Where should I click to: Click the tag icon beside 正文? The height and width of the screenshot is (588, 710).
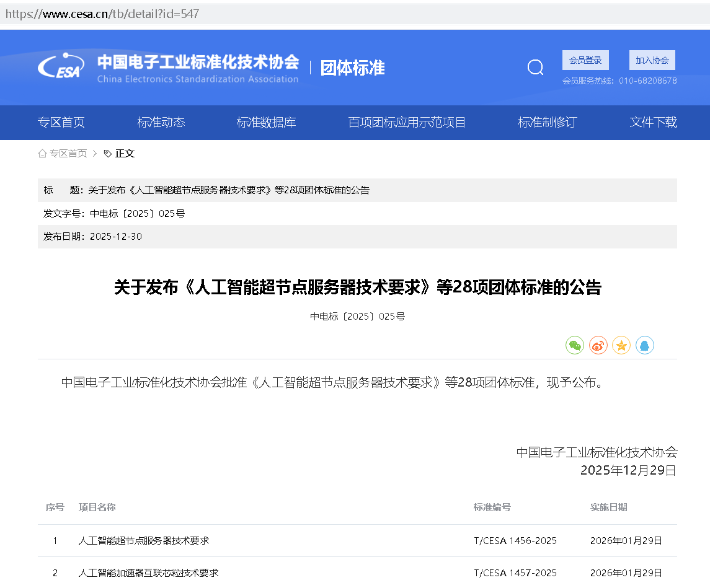click(x=106, y=153)
